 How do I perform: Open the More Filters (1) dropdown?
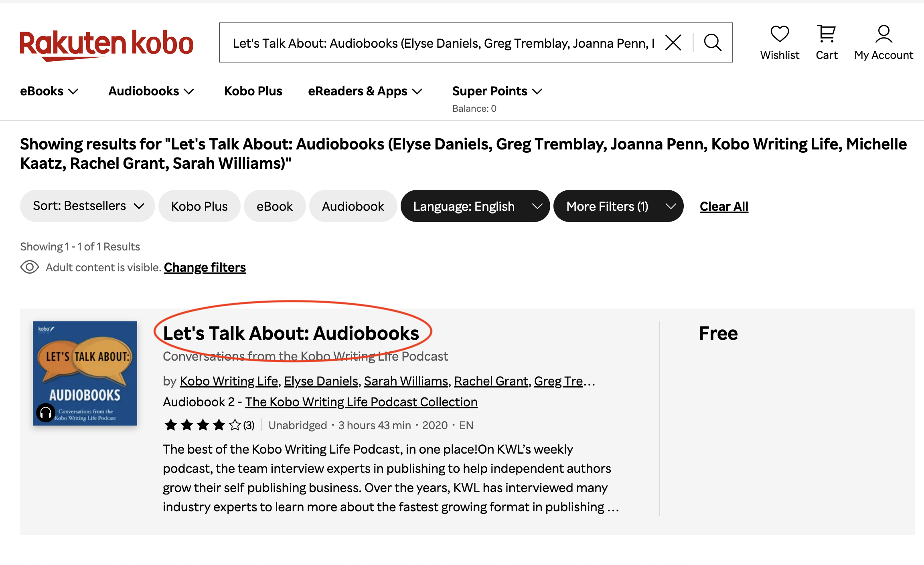[x=618, y=206]
